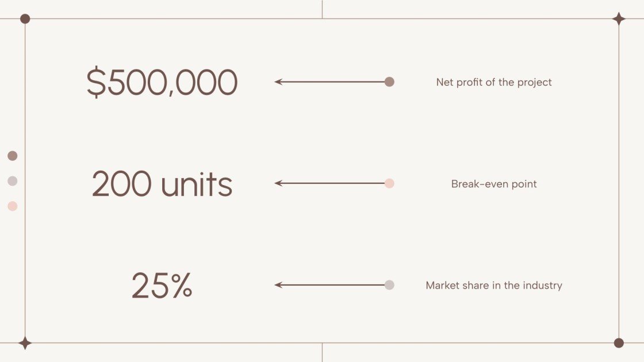Click the brown dot on the left edge

[x=13, y=156]
